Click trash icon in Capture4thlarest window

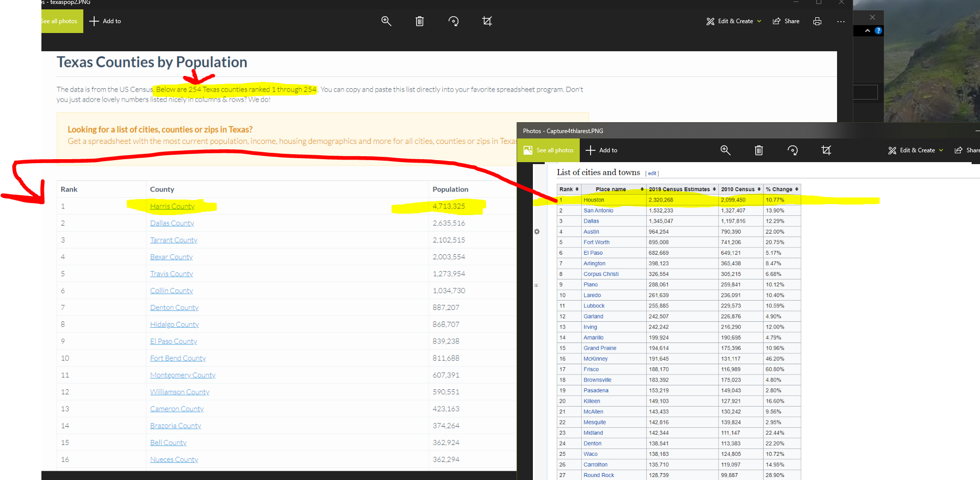759,150
